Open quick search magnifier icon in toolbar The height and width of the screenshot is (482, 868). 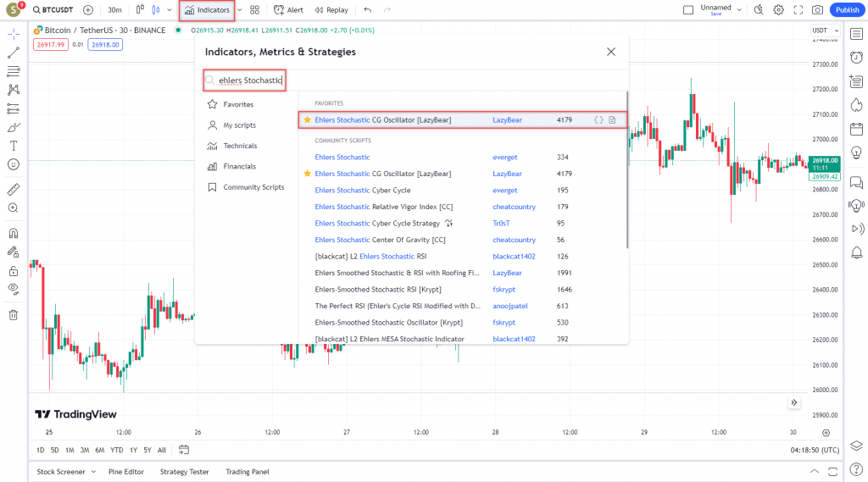[759, 10]
